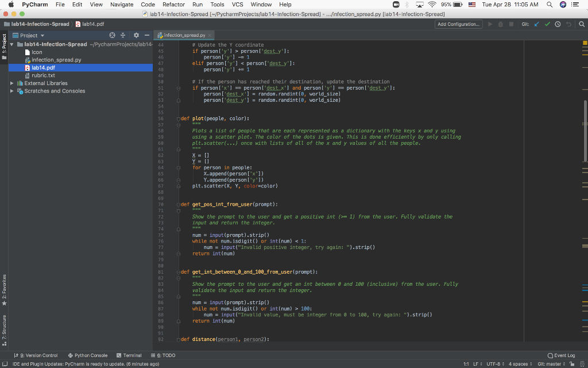
Task: Toggle the read-only lock in the status bar
Action: point(572,364)
